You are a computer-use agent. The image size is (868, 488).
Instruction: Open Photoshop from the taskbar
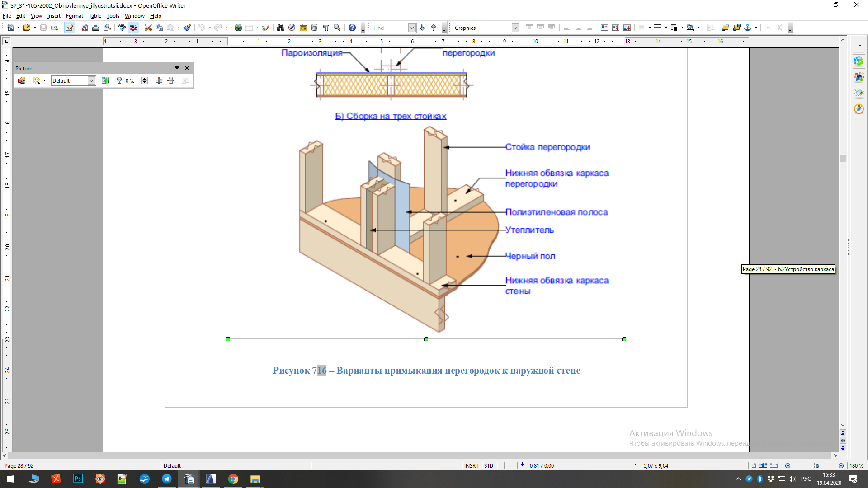coord(78,479)
